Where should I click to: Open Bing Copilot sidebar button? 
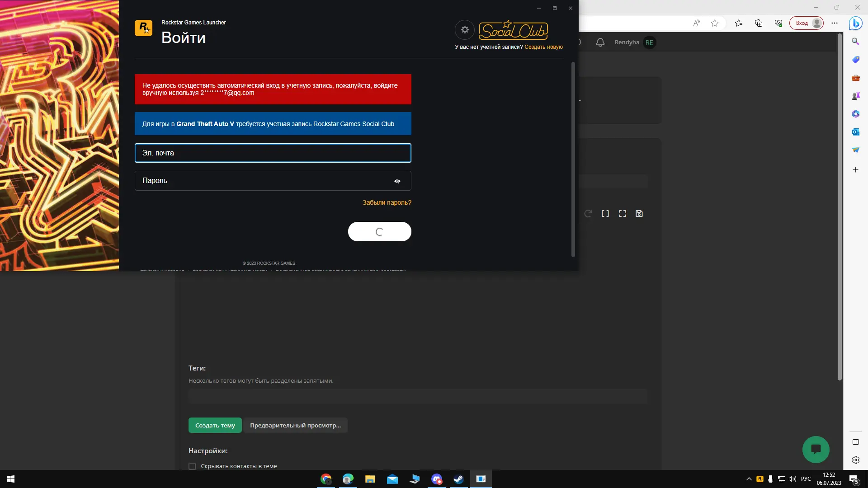pos(855,23)
